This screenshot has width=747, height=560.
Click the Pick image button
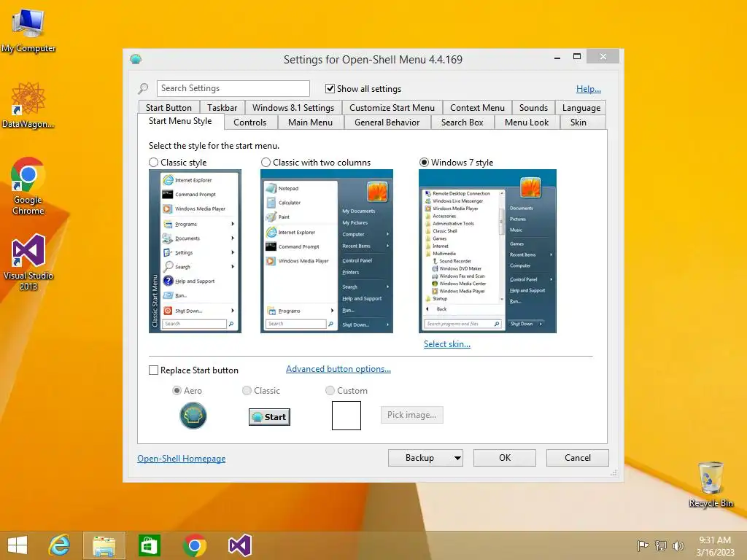411,415
